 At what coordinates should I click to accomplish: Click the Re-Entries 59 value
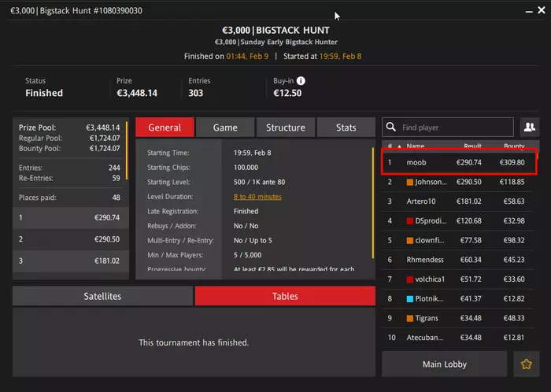pos(116,178)
